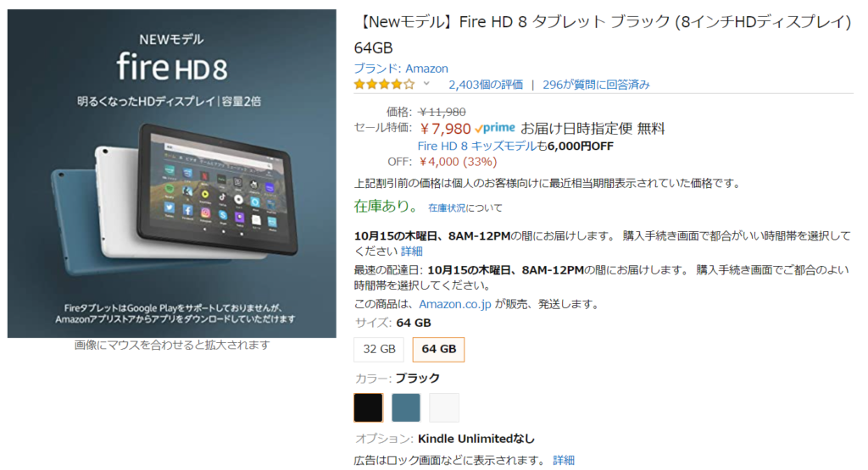Open the Fire HD 8 Kids model link
The width and height of the screenshot is (868, 470).
click(x=477, y=146)
